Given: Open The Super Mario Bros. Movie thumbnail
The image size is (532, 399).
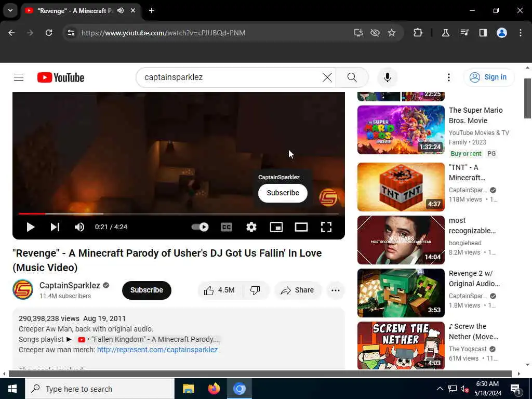Looking at the screenshot, I should pos(401,130).
